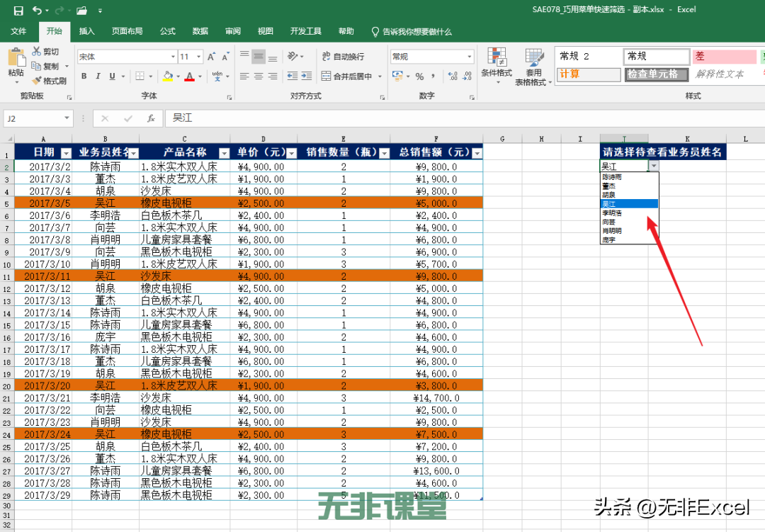Click the red font color swatch
Viewport: 765px width, 532px height.
pyautogui.click(x=190, y=76)
